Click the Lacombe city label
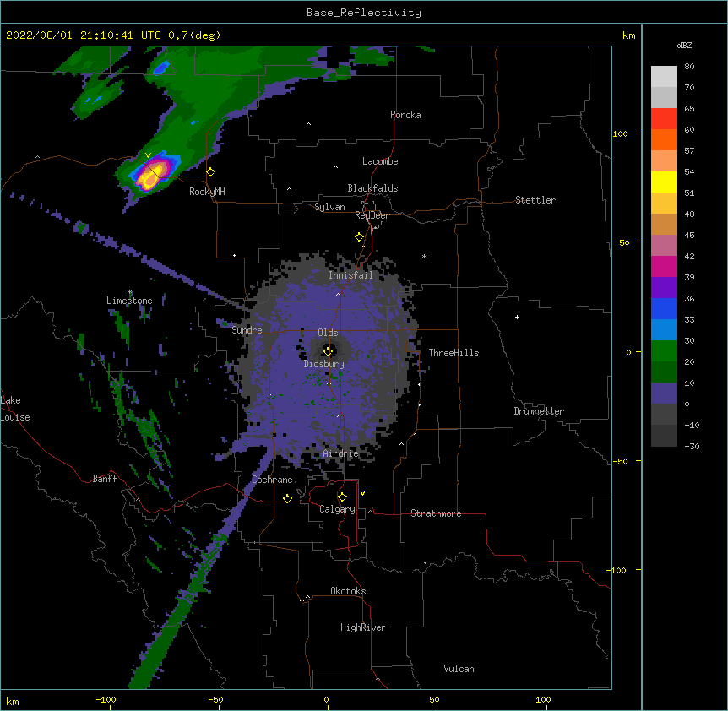The width and height of the screenshot is (728, 711). [380, 161]
